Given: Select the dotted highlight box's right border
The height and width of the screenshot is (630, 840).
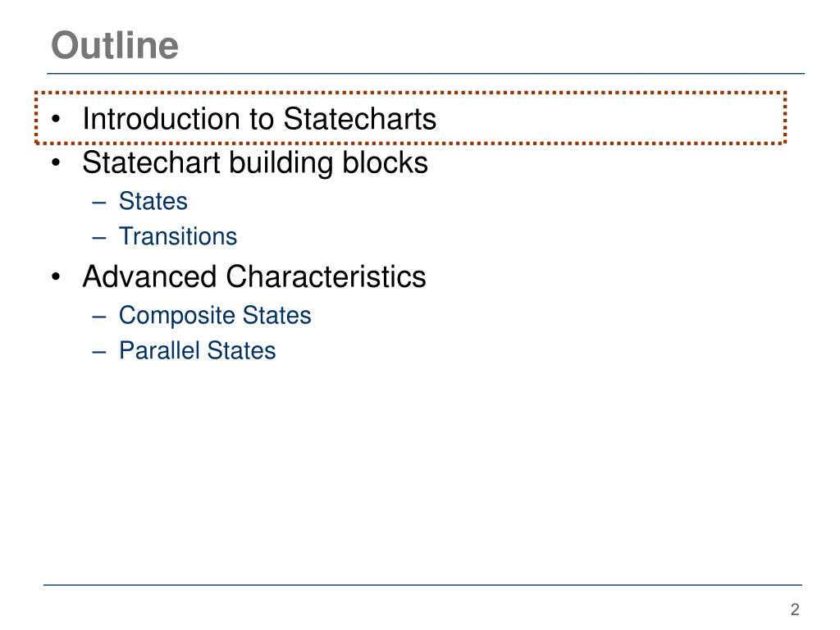Looking at the screenshot, I should [785, 118].
